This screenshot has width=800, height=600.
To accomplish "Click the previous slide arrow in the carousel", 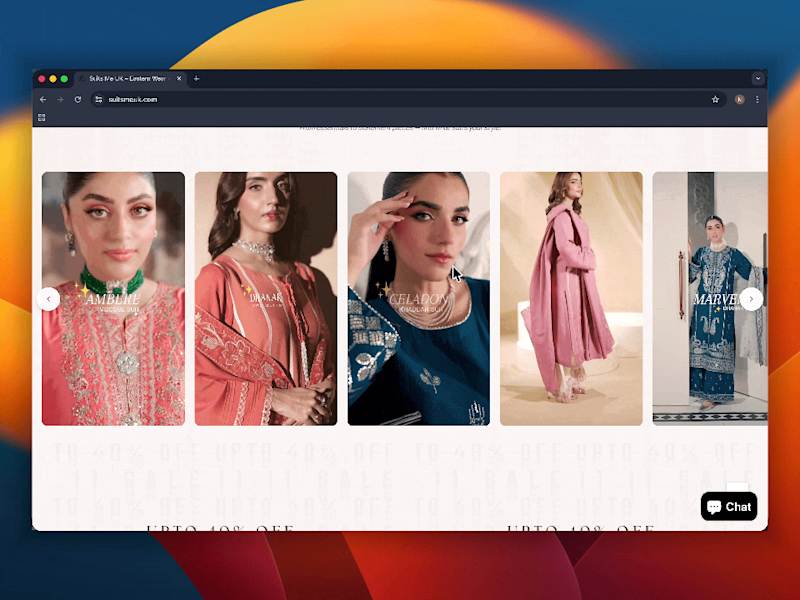I will 48,299.
